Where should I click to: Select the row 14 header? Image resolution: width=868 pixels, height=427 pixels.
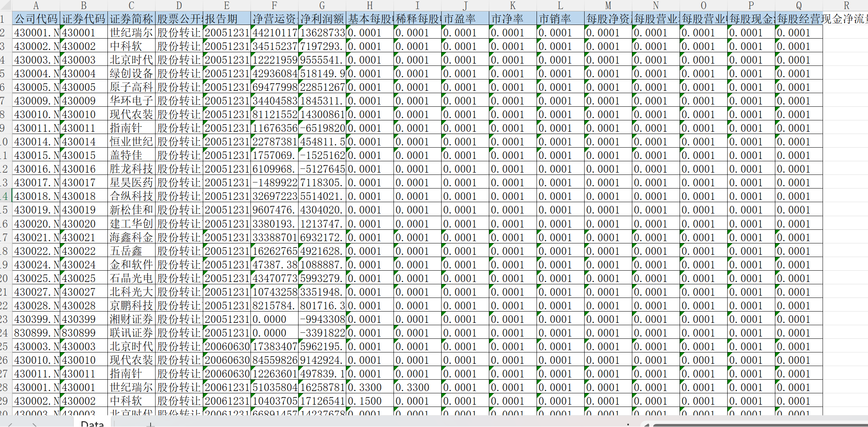coord(5,196)
